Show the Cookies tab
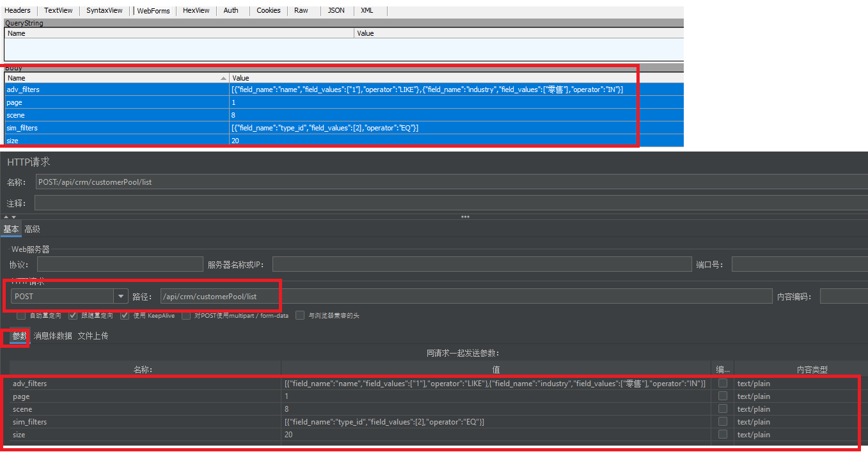 (x=269, y=10)
